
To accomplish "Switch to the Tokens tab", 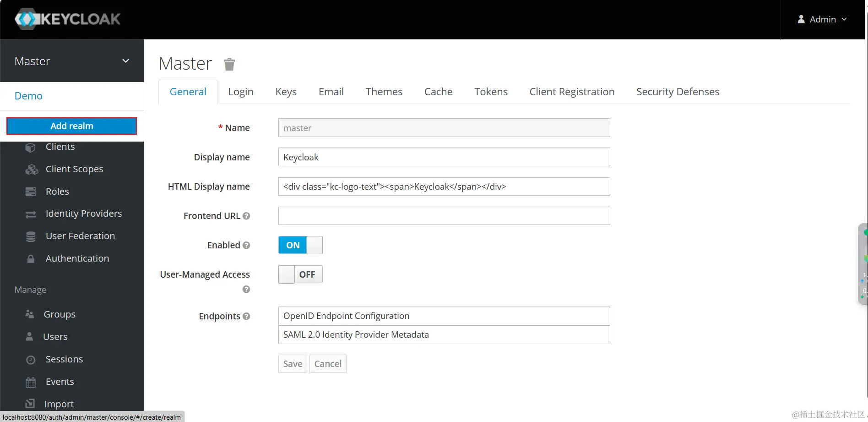I will 491,92.
